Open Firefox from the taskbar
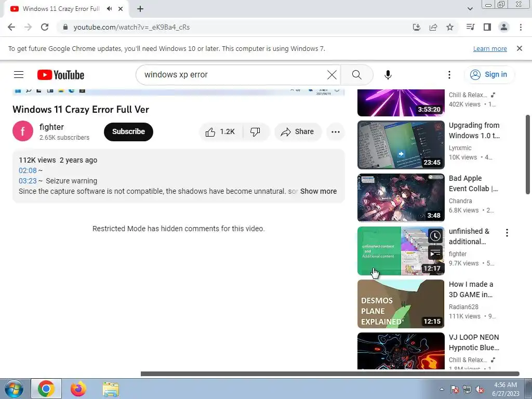This screenshot has width=532, height=399. 78,389
